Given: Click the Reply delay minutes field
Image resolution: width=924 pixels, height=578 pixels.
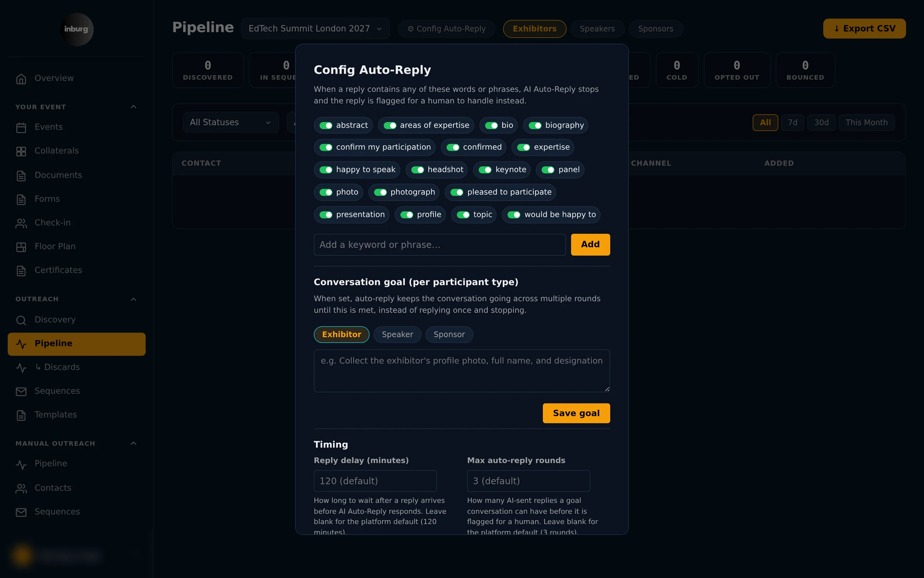Looking at the screenshot, I should tap(375, 481).
